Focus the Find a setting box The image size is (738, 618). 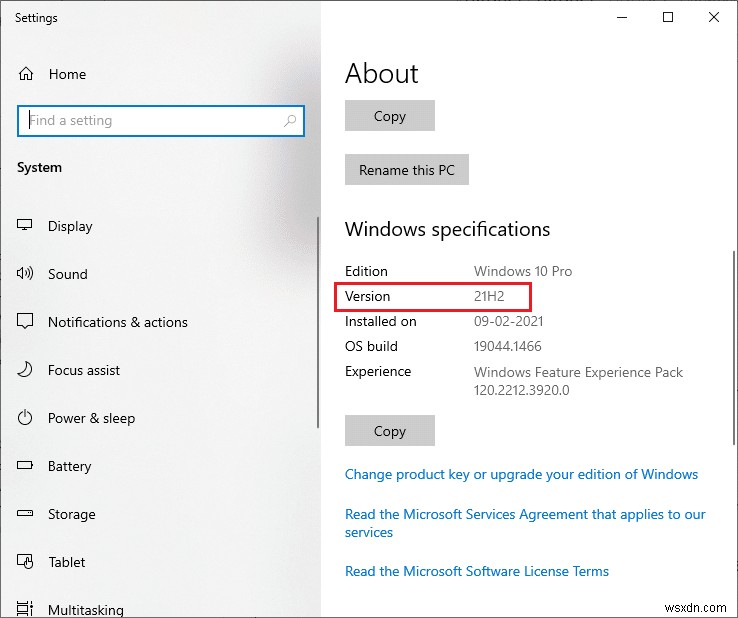pyautogui.click(x=161, y=121)
